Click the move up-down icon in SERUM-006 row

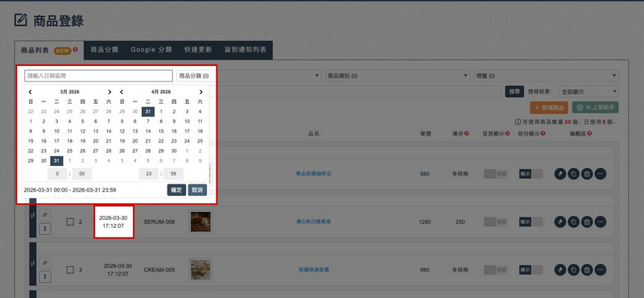[45, 229]
